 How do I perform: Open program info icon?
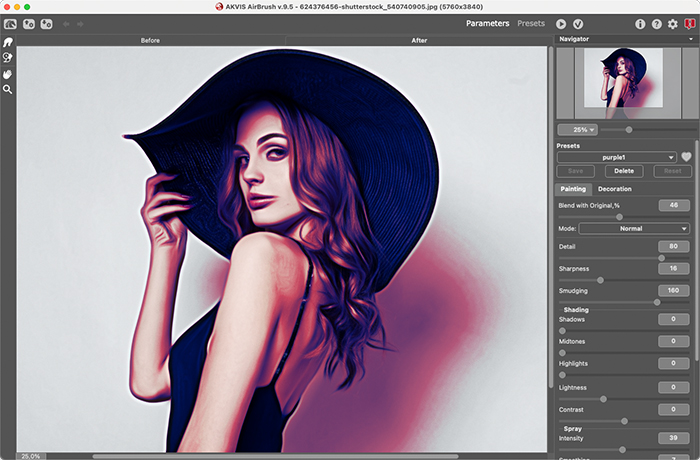point(640,23)
